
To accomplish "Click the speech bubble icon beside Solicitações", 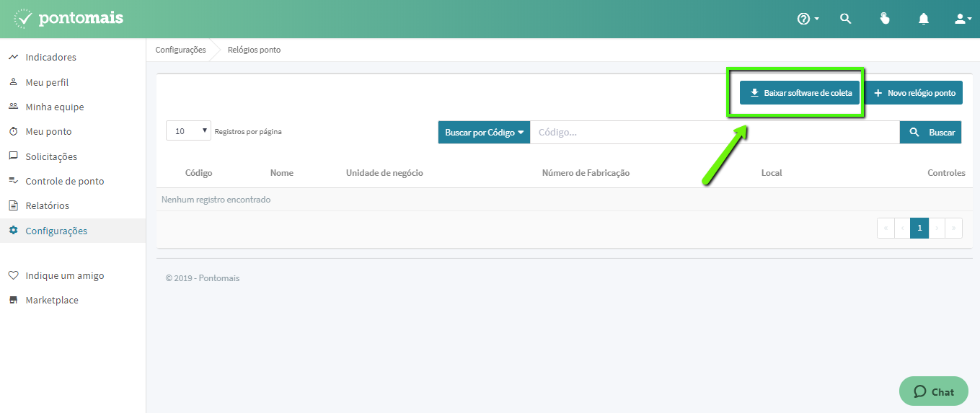I will click(13, 156).
